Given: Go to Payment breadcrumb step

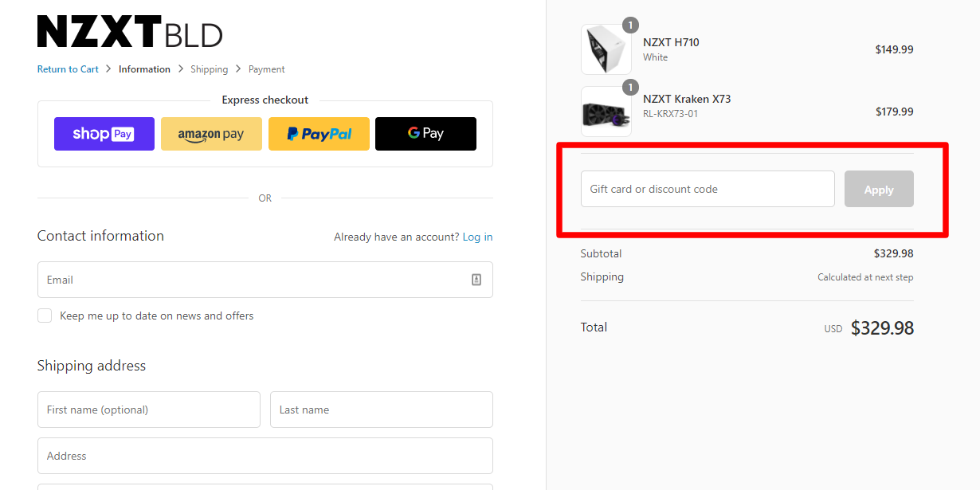Looking at the screenshot, I should pos(266,69).
